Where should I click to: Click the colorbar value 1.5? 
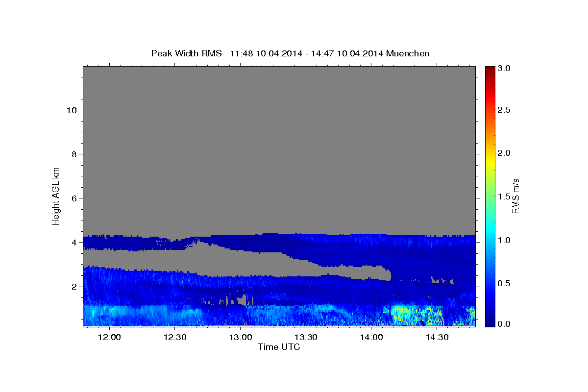click(x=505, y=196)
